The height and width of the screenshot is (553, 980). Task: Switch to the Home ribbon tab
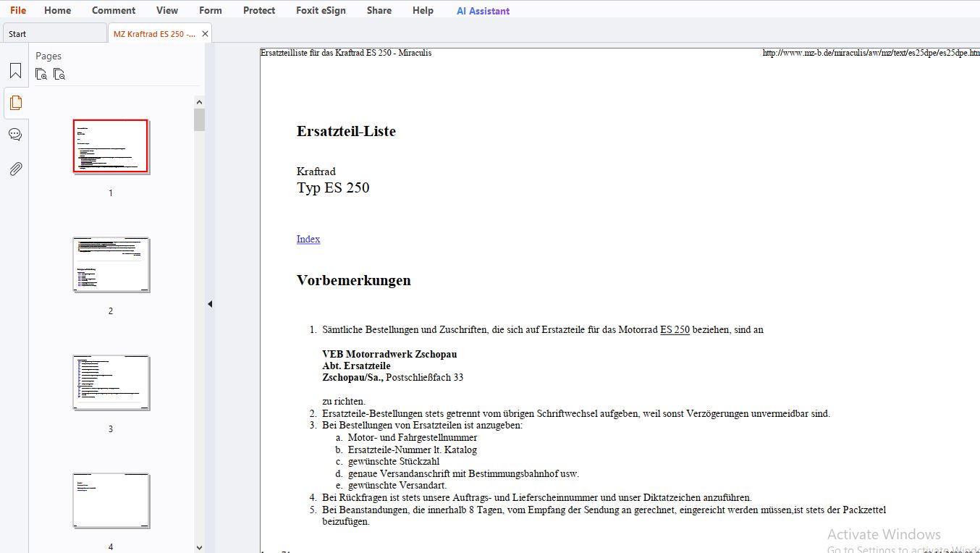pyautogui.click(x=57, y=10)
